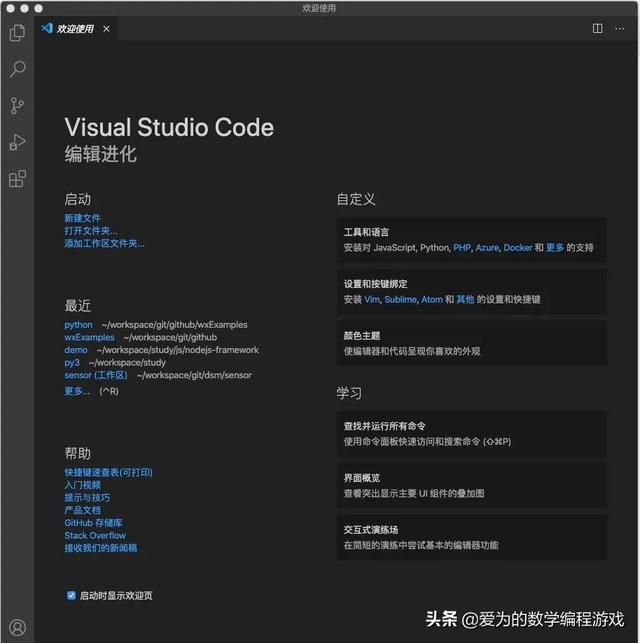Open the 界面概览 card

(x=471, y=486)
